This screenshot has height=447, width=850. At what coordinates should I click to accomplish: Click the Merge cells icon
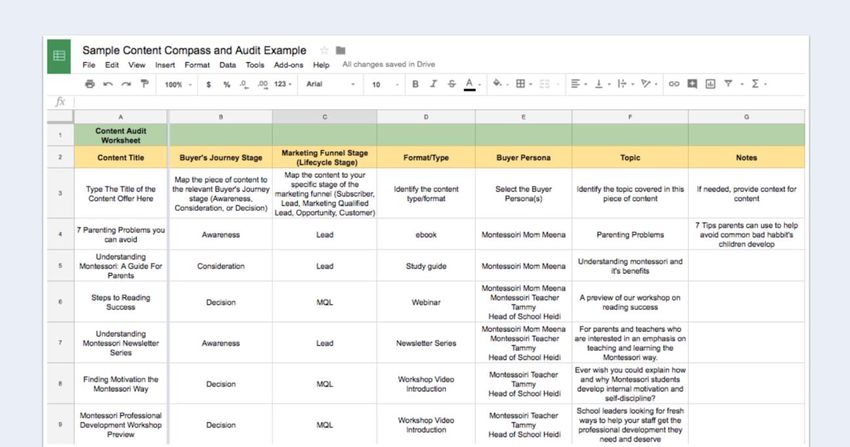544,83
